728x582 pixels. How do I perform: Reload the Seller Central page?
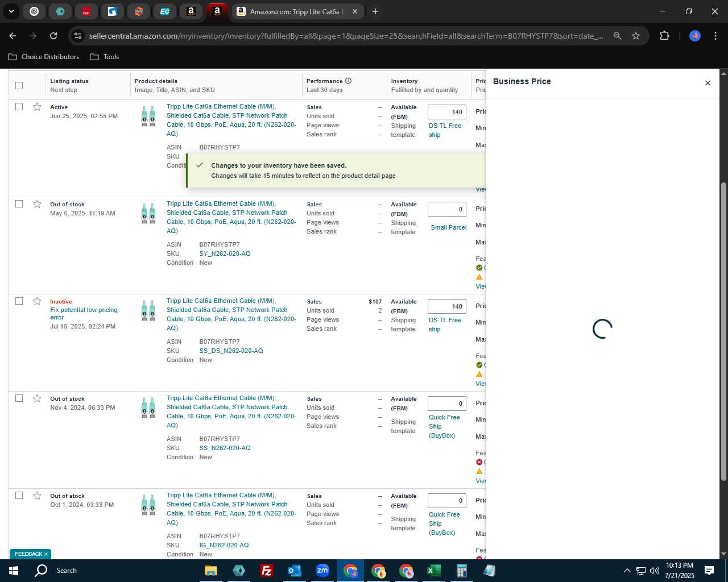[x=53, y=36]
